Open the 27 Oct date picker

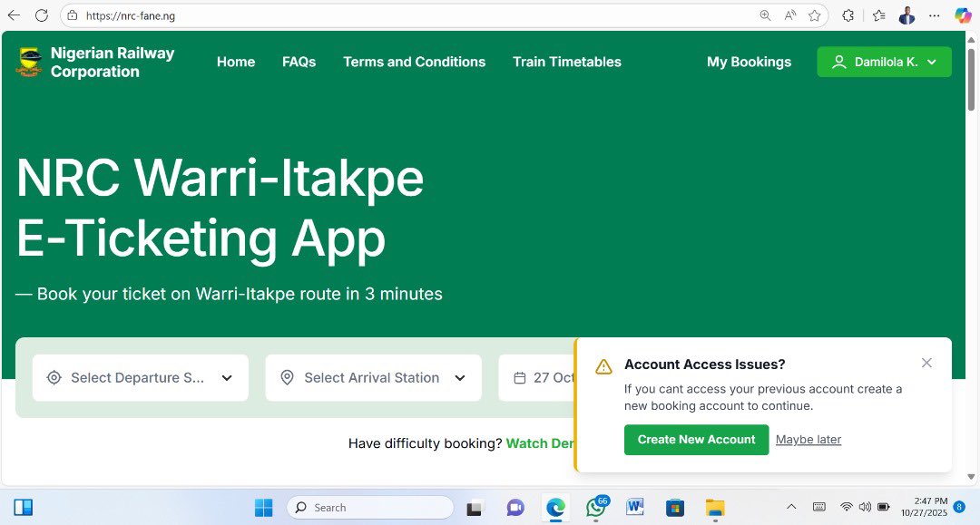(x=536, y=378)
